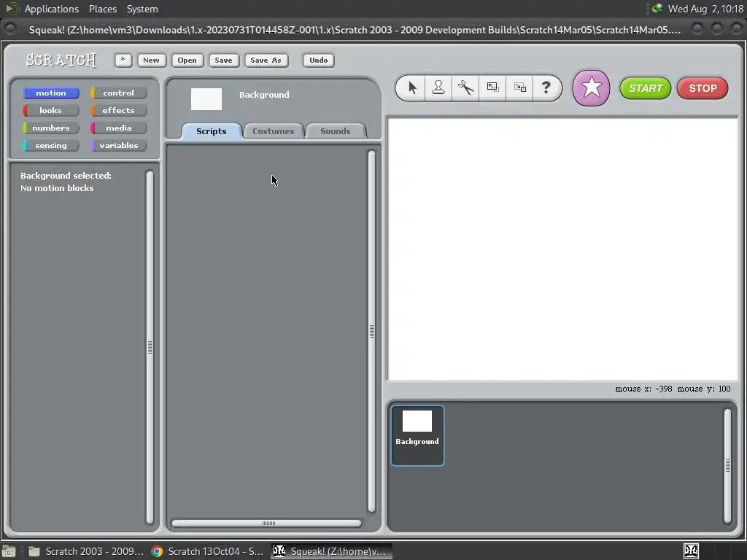The width and height of the screenshot is (747, 560).
Task: Click the Scratch logo
Action: click(61, 60)
